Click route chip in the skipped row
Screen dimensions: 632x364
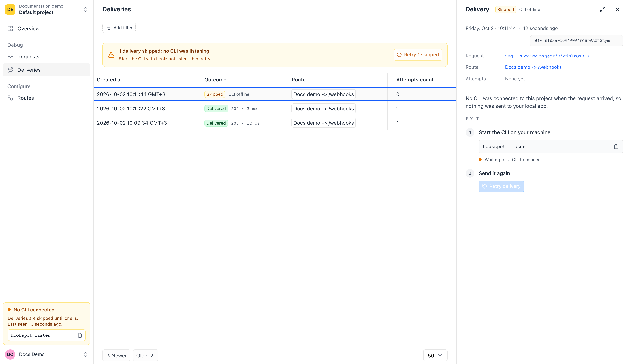(x=323, y=94)
